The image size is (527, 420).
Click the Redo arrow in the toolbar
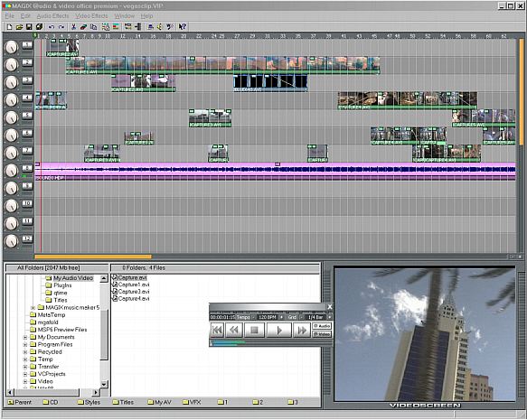coord(61,27)
